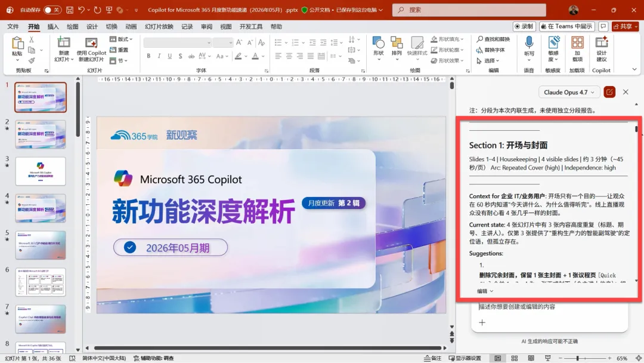644x363 pixels.
Task: Click the Sensitivity (敏感度) icon
Action: pos(553,42)
